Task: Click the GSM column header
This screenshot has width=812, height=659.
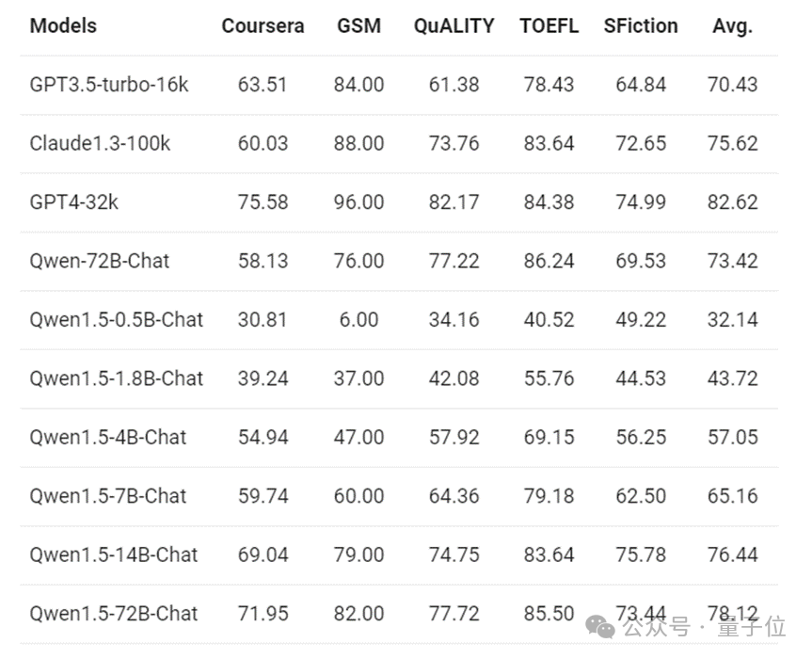Action: pos(358,25)
